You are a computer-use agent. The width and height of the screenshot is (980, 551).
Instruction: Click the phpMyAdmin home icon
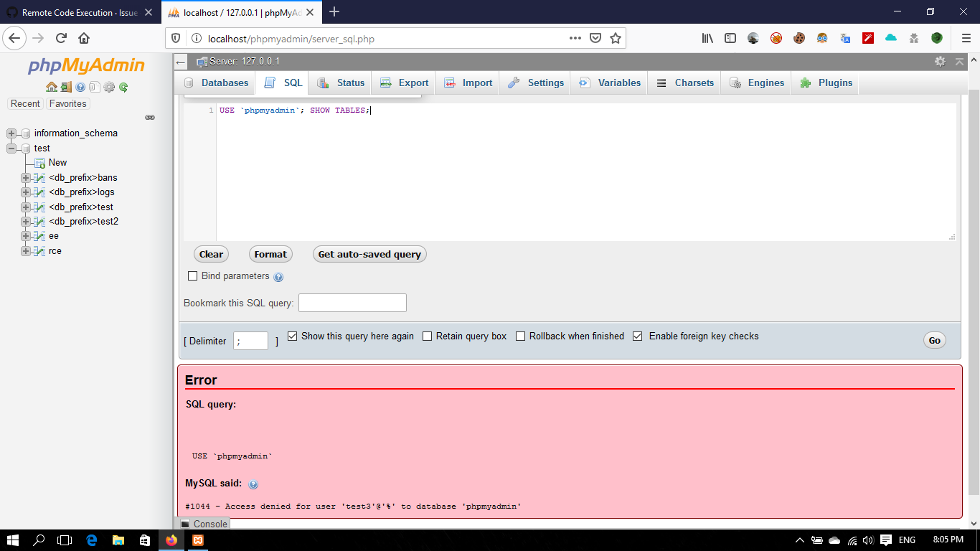click(x=52, y=87)
